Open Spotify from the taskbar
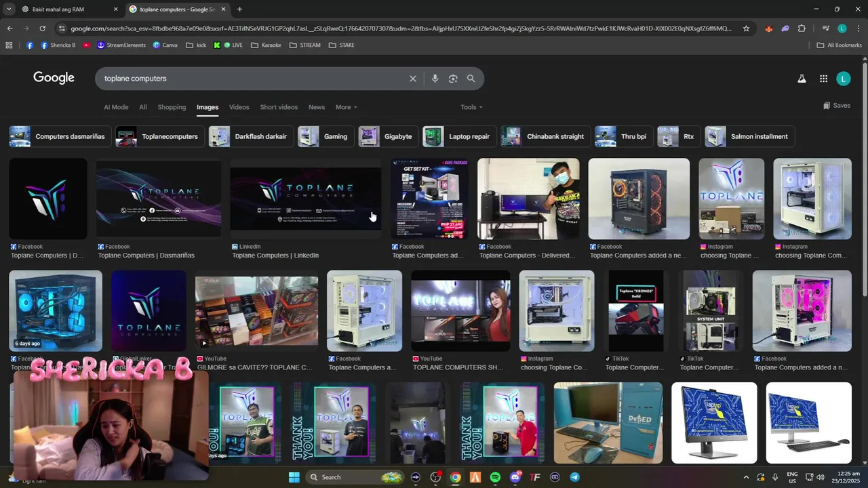 495,477
